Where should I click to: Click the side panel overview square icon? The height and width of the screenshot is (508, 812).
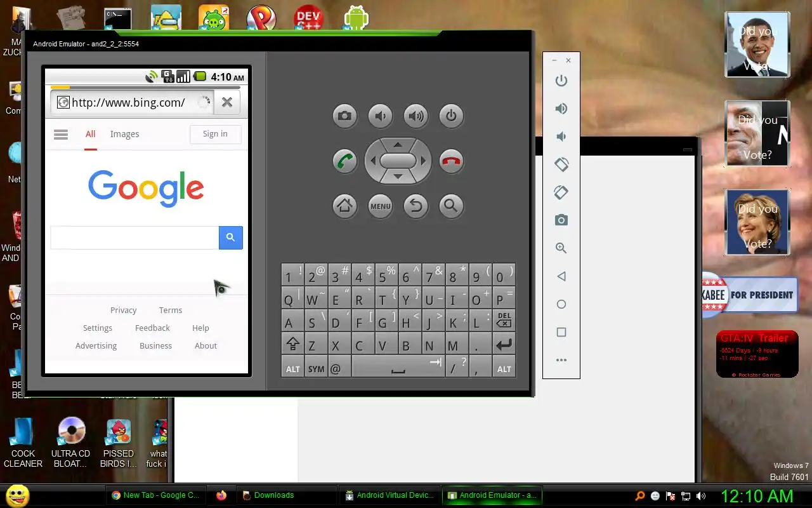pyautogui.click(x=561, y=332)
